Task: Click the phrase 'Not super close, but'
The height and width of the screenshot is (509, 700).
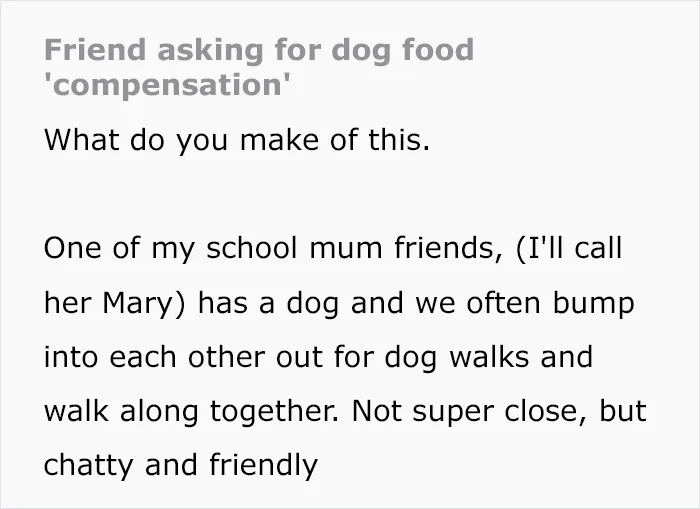Action: click(x=499, y=412)
